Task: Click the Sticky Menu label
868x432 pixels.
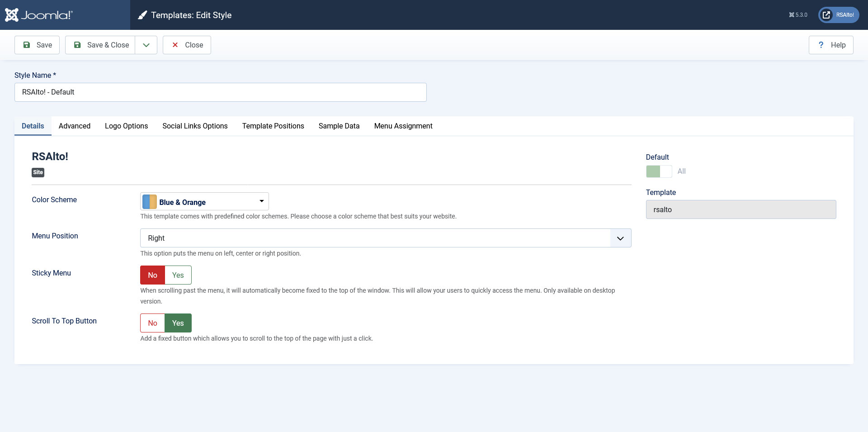Action: [x=51, y=273]
